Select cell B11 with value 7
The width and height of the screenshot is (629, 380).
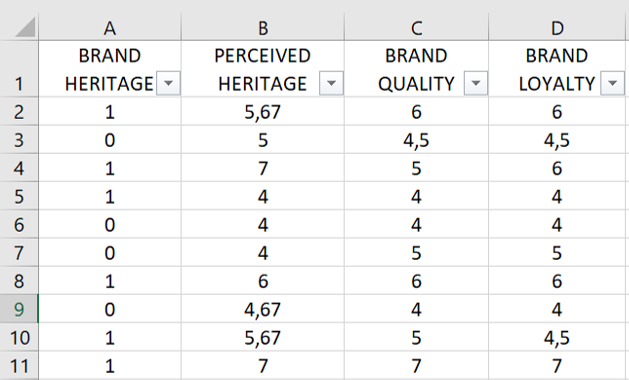click(x=263, y=366)
